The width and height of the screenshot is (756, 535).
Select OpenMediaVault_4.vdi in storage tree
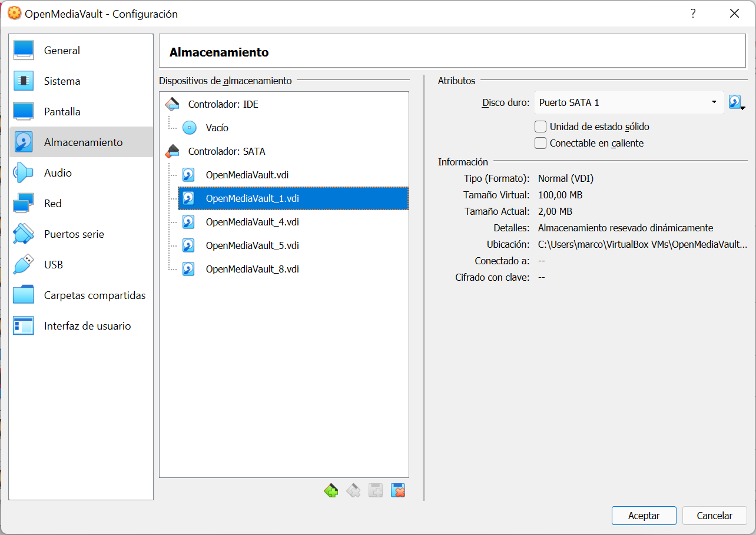(x=252, y=222)
